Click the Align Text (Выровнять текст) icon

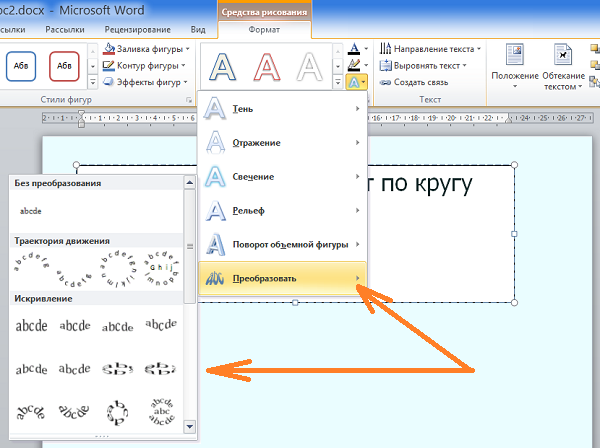(385, 65)
